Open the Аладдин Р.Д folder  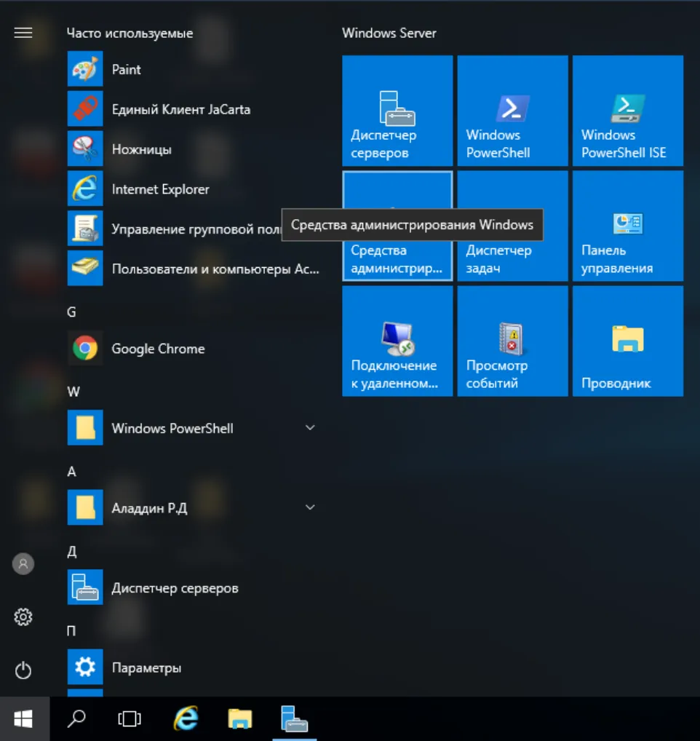pos(194,508)
